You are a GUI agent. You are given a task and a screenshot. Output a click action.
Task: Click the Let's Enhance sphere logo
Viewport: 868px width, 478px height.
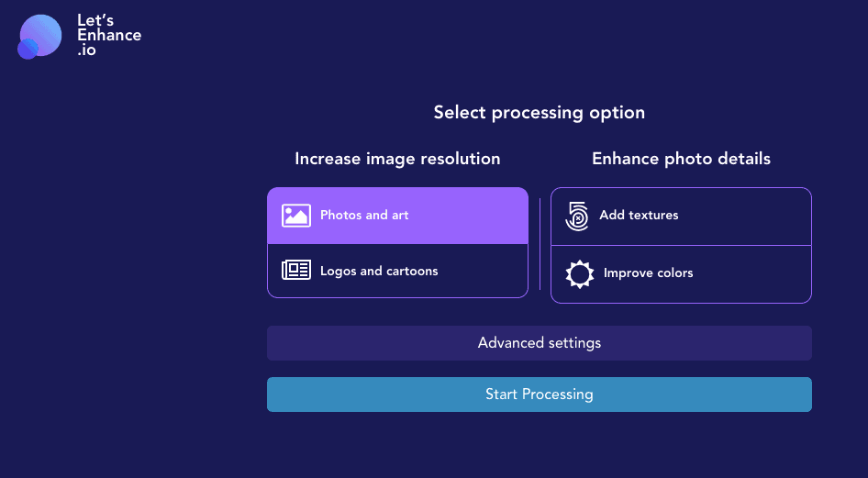pyautogui.click(x=42, y=34)
